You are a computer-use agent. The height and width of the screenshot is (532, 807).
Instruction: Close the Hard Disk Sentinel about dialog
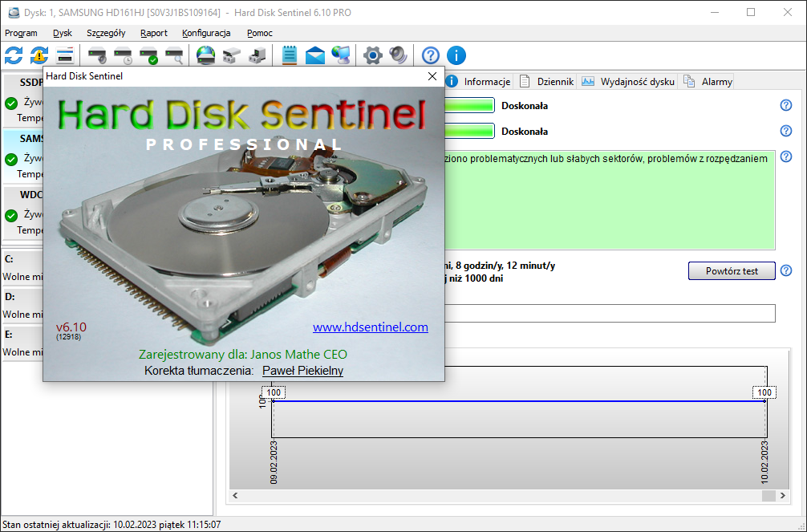[432, 76]
